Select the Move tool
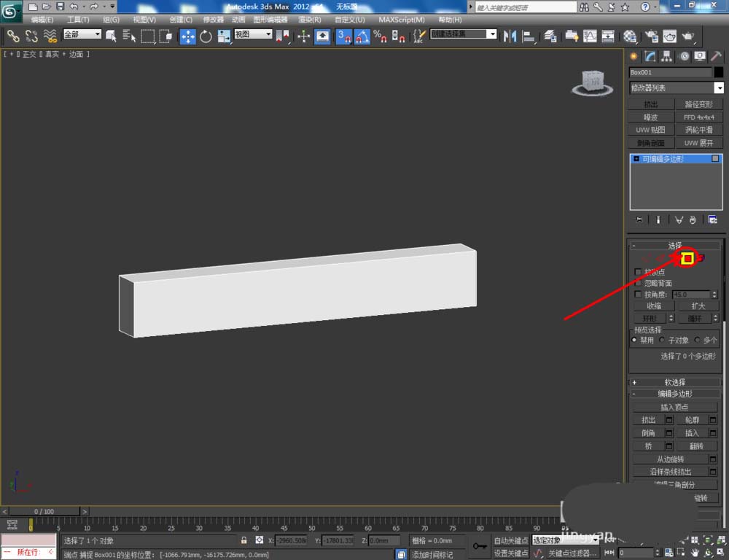729x560 pixels. click(188, 36)
